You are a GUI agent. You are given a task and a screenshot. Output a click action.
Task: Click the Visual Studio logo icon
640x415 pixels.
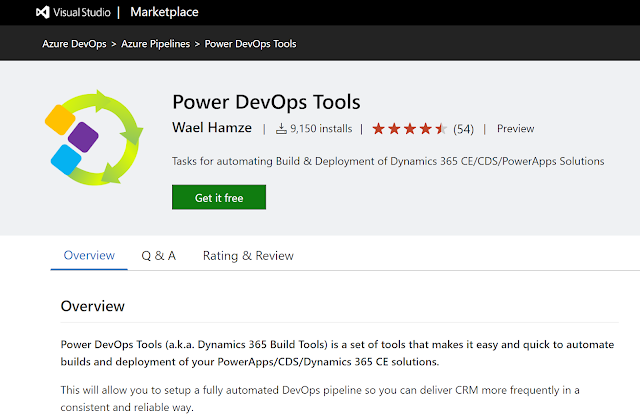[x=42, y=13]
